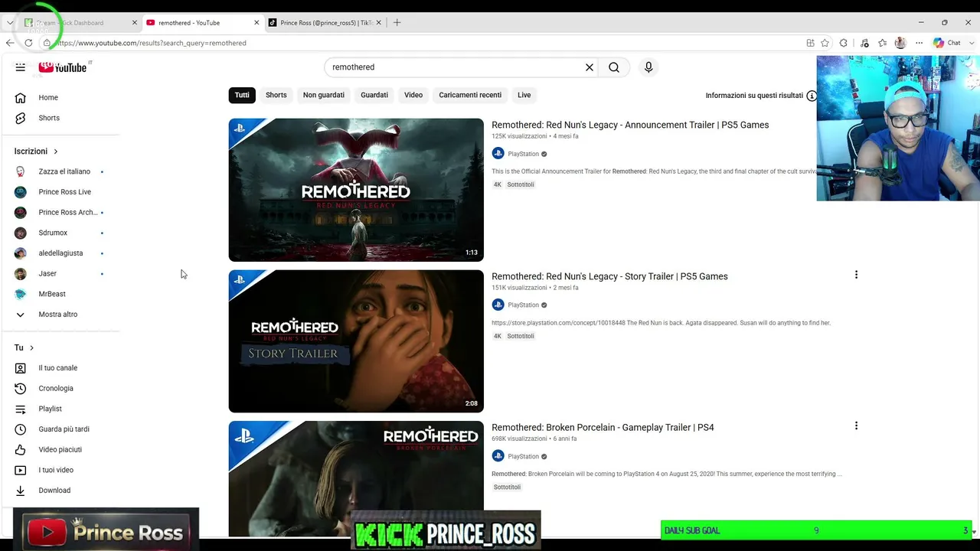Screen dimensions: 980x551
Task: Expand the Tu section chevron
Action: (31, 347)
